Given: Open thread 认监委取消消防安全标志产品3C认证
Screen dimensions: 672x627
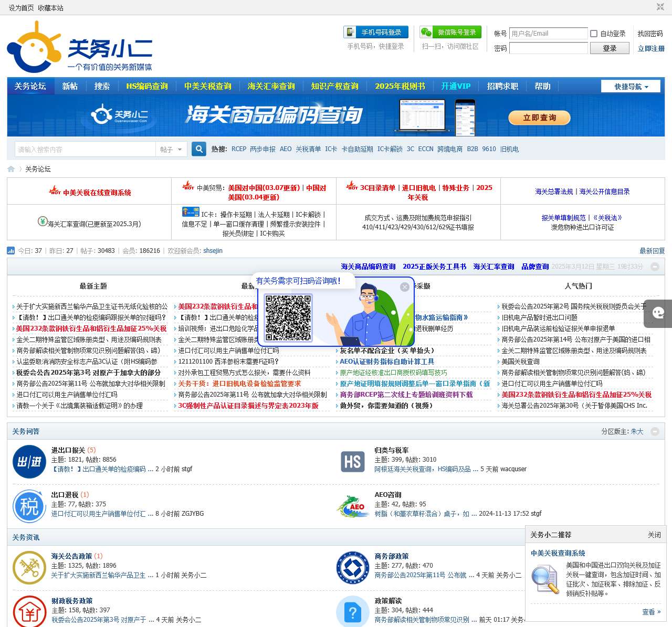Looking at the screenshot, I should [x=87, y=362].
